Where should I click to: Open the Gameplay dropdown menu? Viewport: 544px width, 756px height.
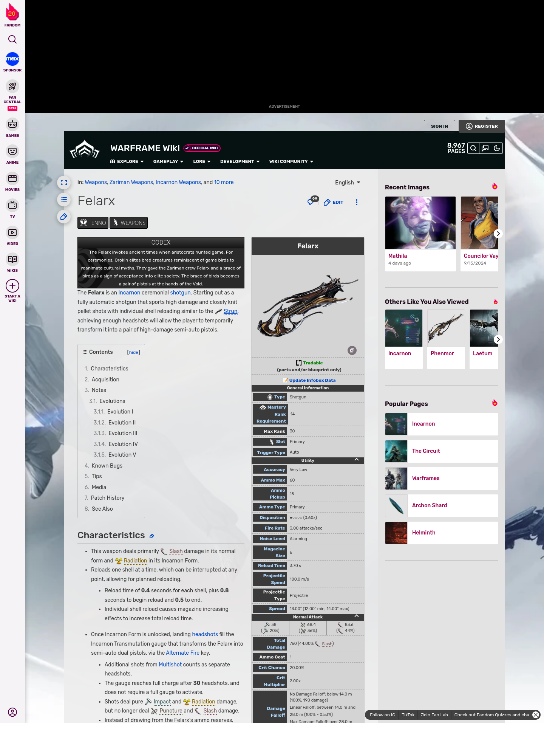coord(168,161)
